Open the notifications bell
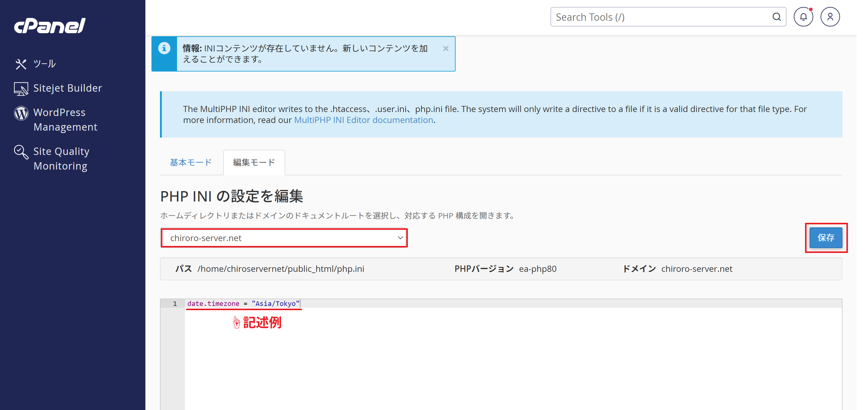Image resolution: width=868 pixels, height=410 pixels. point(803,17)
